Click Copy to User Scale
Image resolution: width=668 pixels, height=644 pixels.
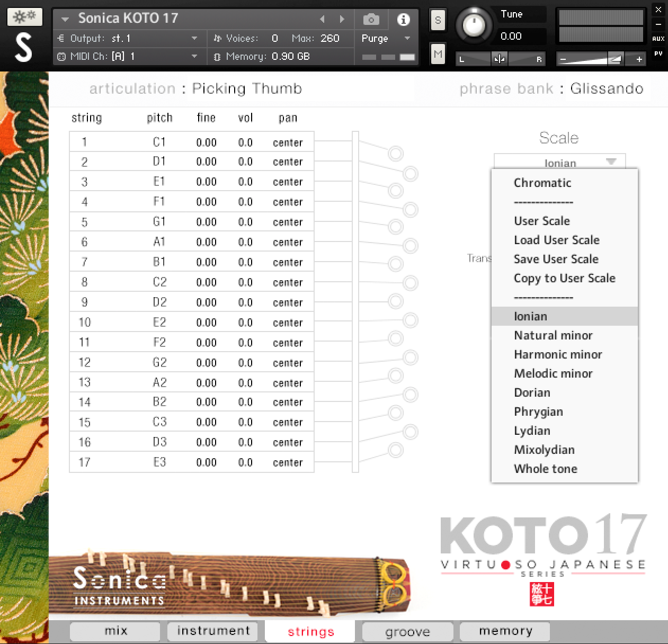point(565,278)
